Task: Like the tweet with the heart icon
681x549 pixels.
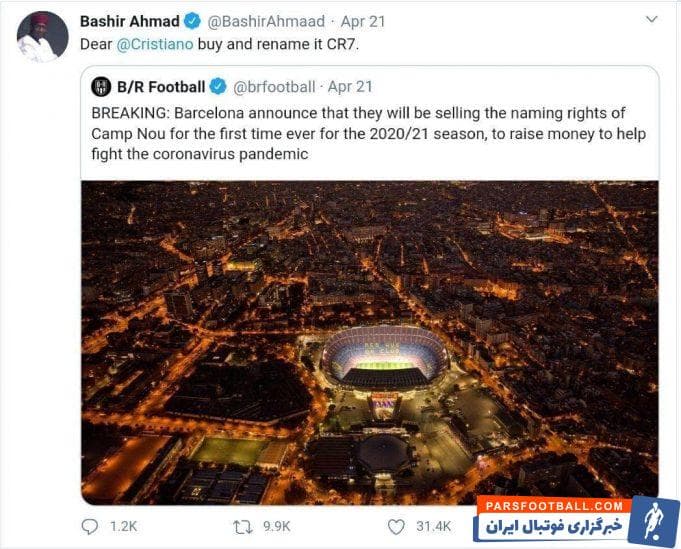Action: click(x=396, y=526)
